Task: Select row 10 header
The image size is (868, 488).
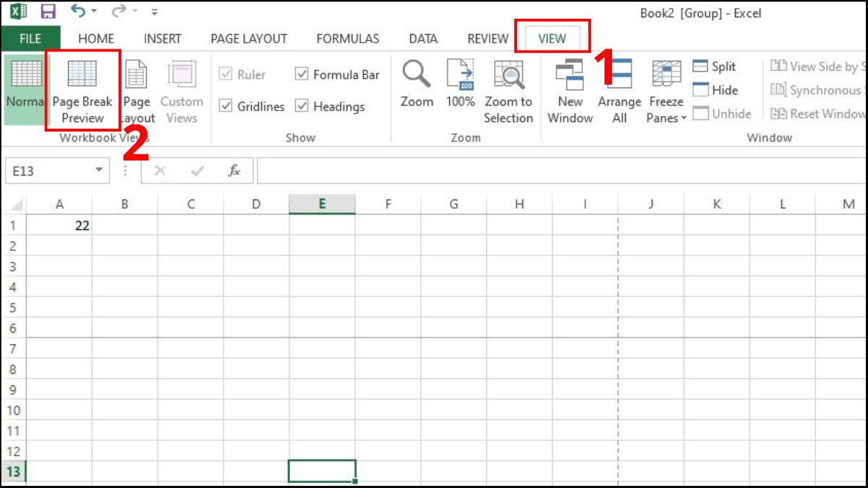Action: pyautogui.click(x=13, y=410)
